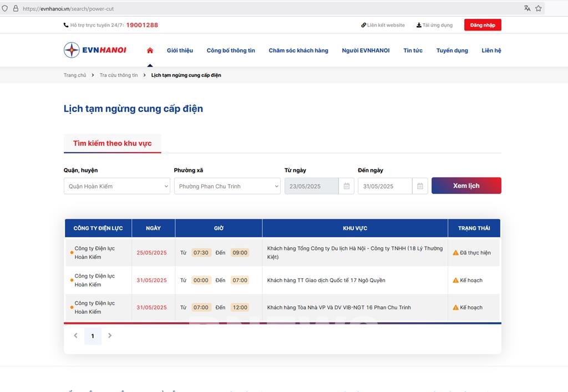Open Công bố thông tin menu
The width and height of the screenshot is (568, 392).
(x=231, y=50)
